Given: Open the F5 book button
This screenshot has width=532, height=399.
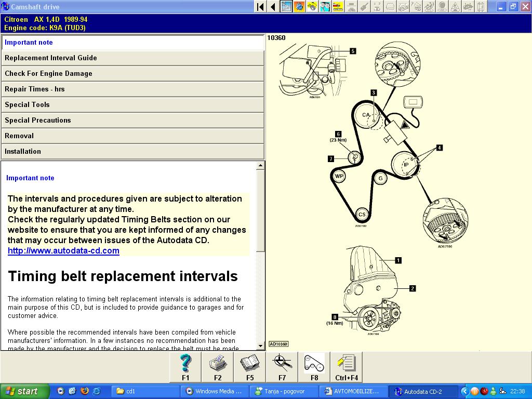Looking at the screenshot, I should tap(250, 367).
